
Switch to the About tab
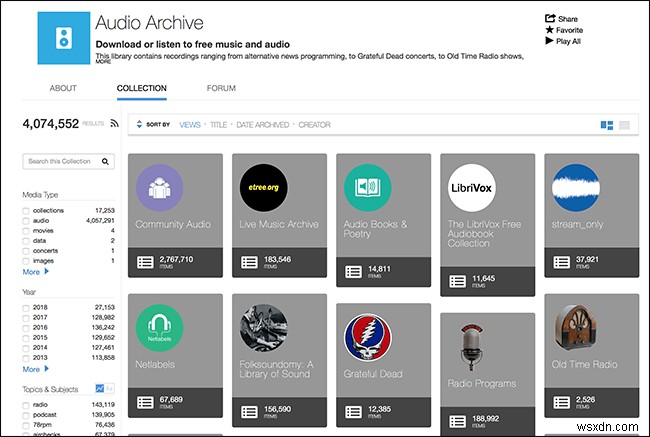point(63,88)
